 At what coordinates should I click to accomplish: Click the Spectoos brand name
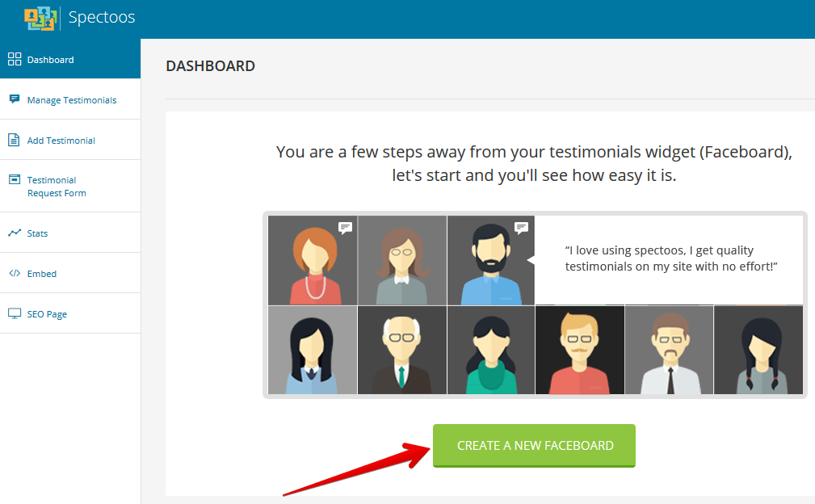tap(102, 17)
